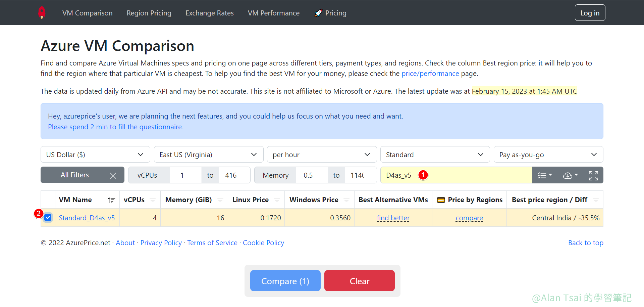Click the card icon in Price by Regions
644x307 pixels.
(441, 200)
